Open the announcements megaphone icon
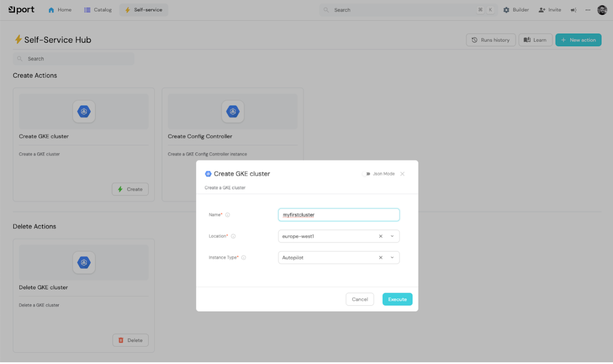 (574, 10)
